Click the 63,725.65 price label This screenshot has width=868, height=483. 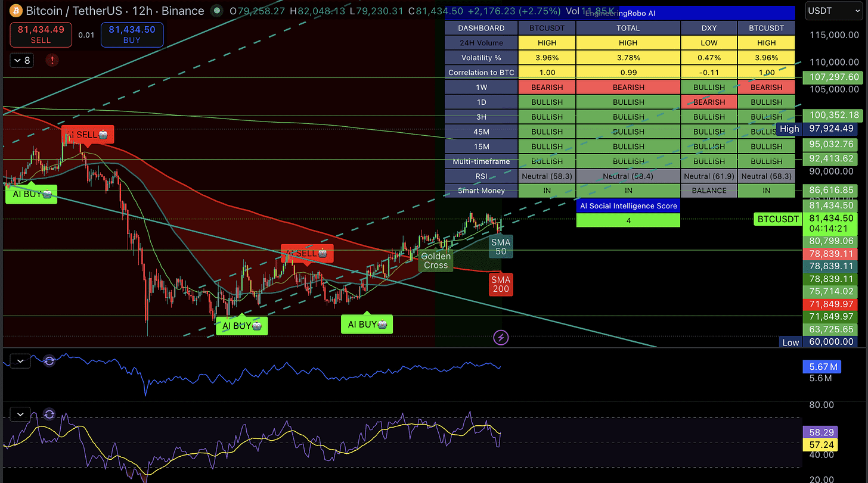[830, 329]
